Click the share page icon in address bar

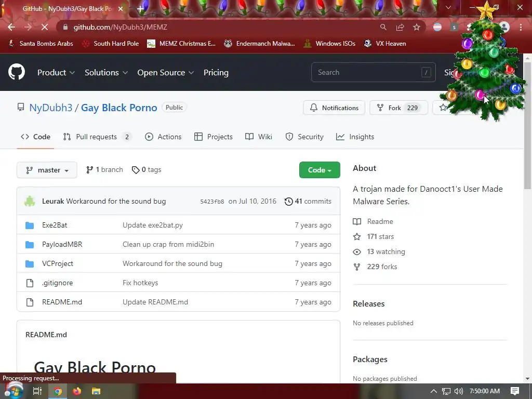coord(400,27)
